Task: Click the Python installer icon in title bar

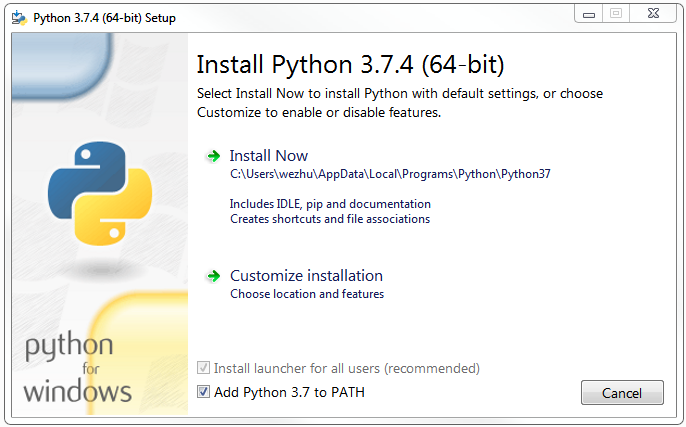Action: click(19, 18)
